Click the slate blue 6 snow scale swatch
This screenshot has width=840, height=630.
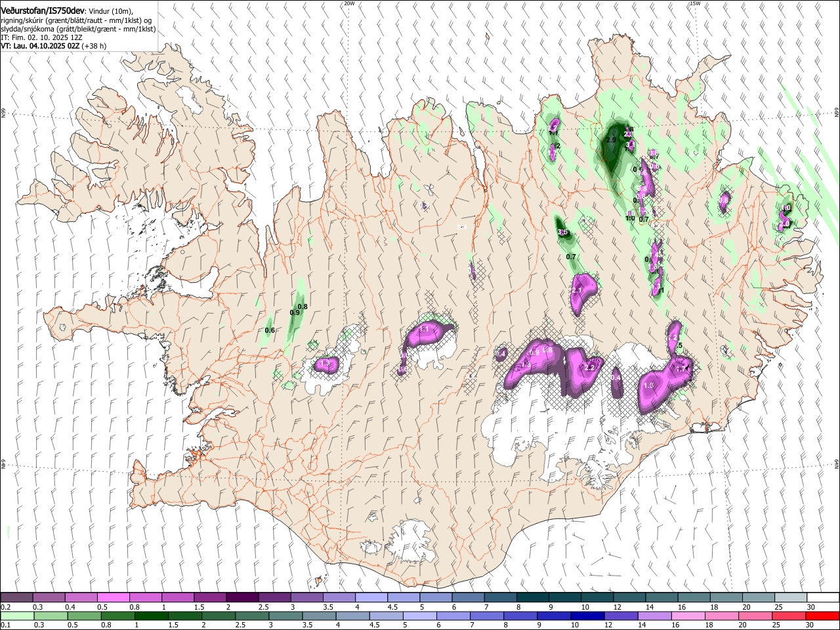point(468,597)
